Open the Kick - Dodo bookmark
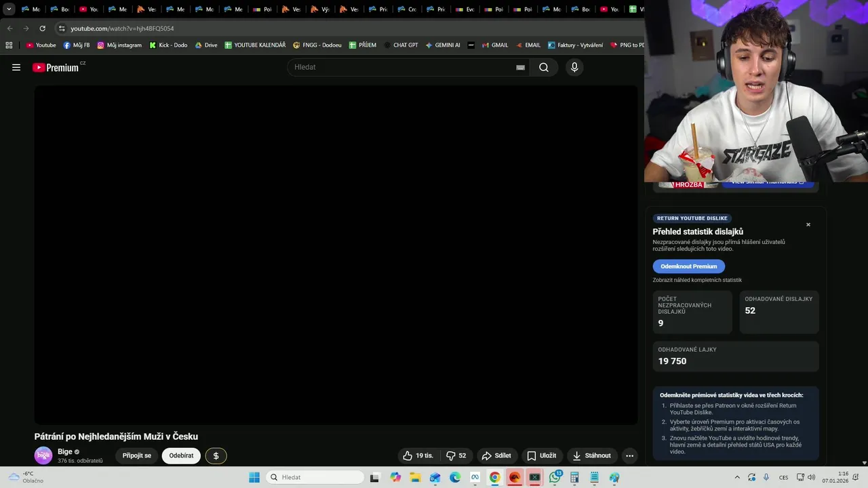Image resolution: width=868 pixels, height=488 pixels. (x=168, y=45)
